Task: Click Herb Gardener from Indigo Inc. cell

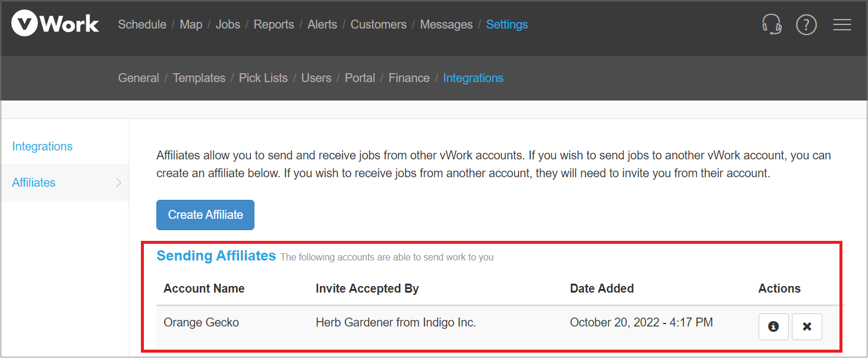Action: click(x=396, y=322)
